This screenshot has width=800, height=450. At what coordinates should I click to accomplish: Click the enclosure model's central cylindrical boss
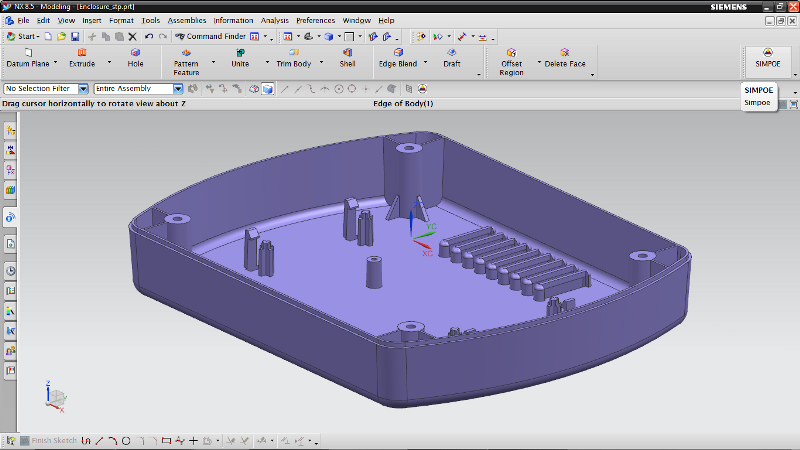coord(374,272)
